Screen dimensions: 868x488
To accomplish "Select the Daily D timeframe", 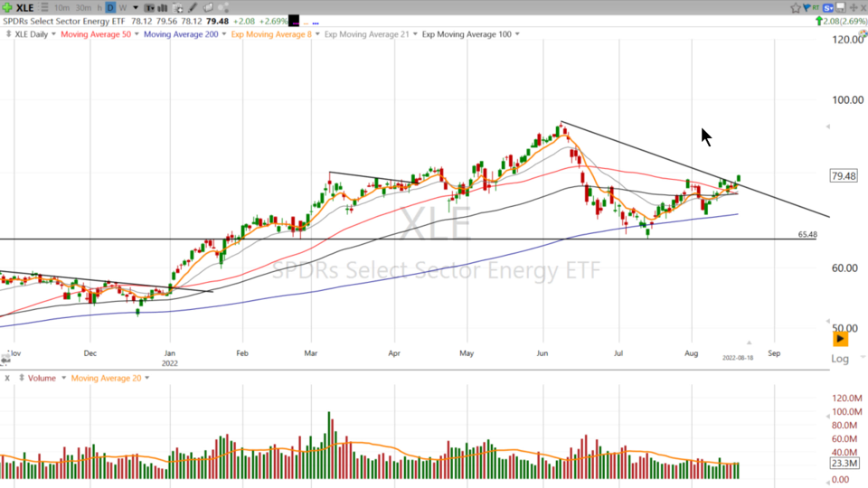I will tap(110, 8).
